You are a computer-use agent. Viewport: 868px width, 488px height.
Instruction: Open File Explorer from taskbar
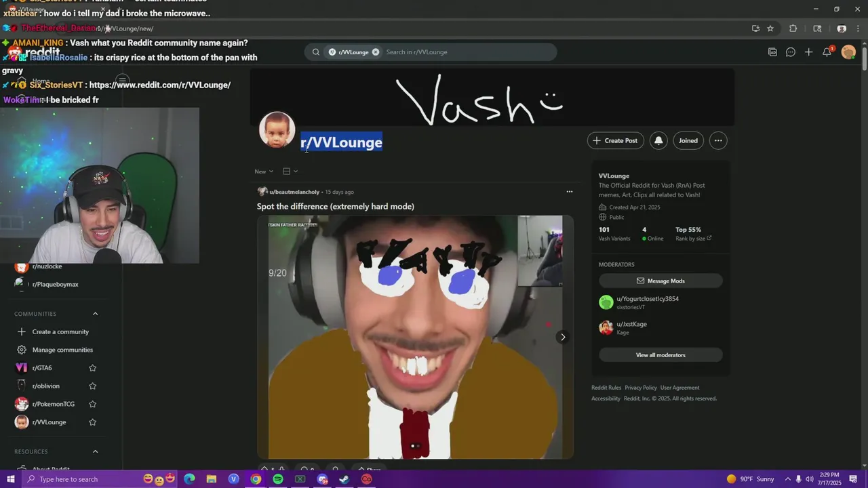coord(211,479)
